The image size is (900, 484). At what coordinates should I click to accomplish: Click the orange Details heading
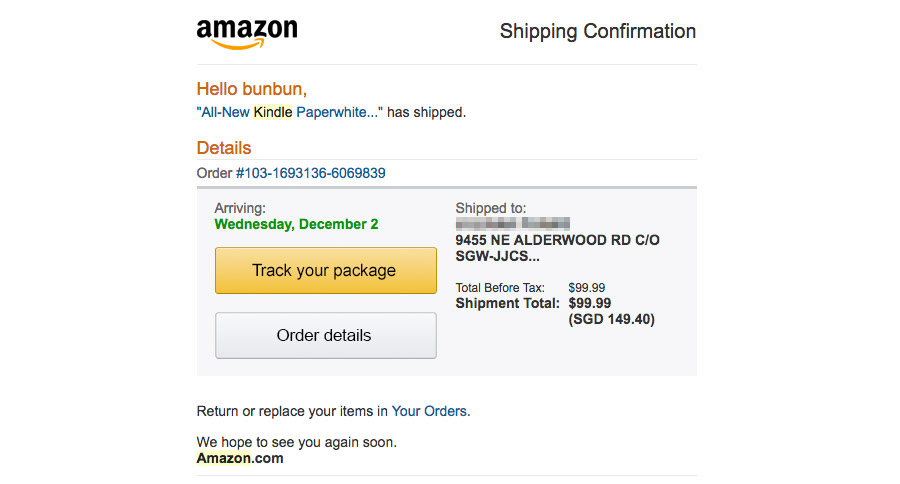tap(224, 148)
